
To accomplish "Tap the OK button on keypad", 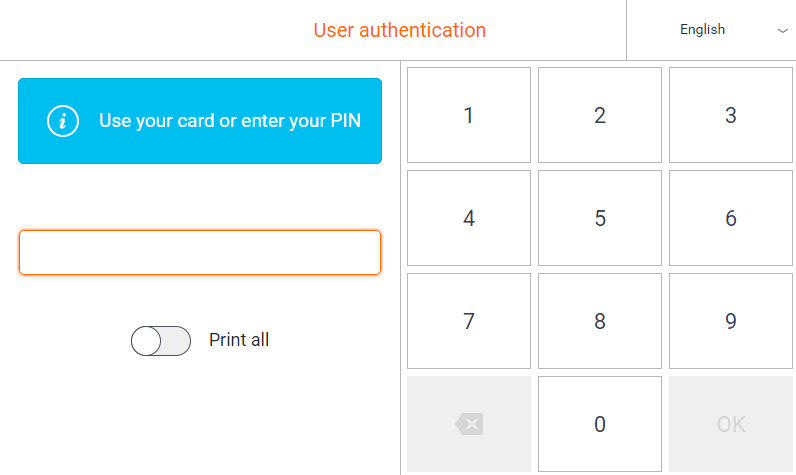I will click(x=731, y=424).
